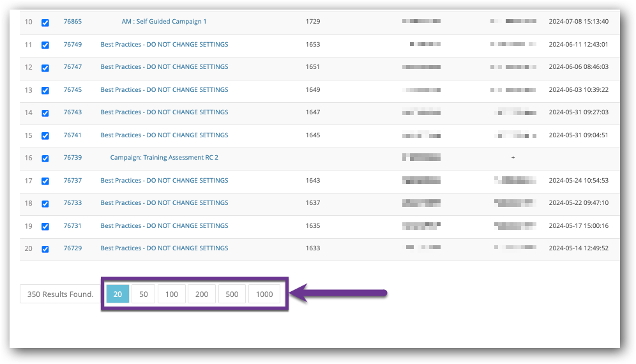Click timestamp 2024-05-14 12:49:52

pyautogui.click(x=579, y=248)
